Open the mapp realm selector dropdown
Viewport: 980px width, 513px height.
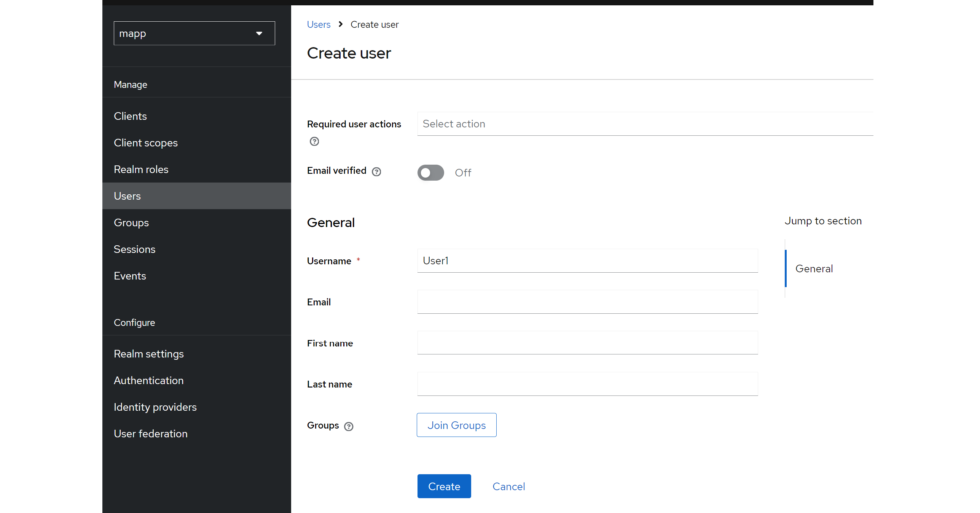[194, 33]
